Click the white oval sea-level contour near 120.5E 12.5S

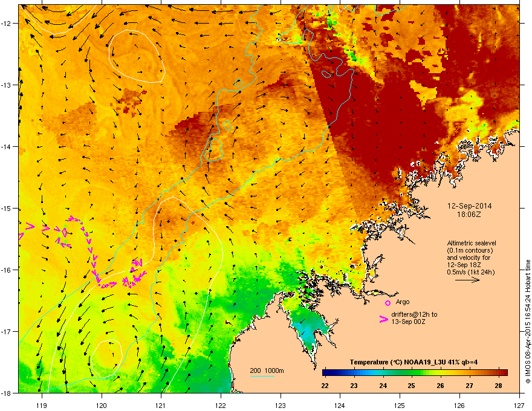137,56
